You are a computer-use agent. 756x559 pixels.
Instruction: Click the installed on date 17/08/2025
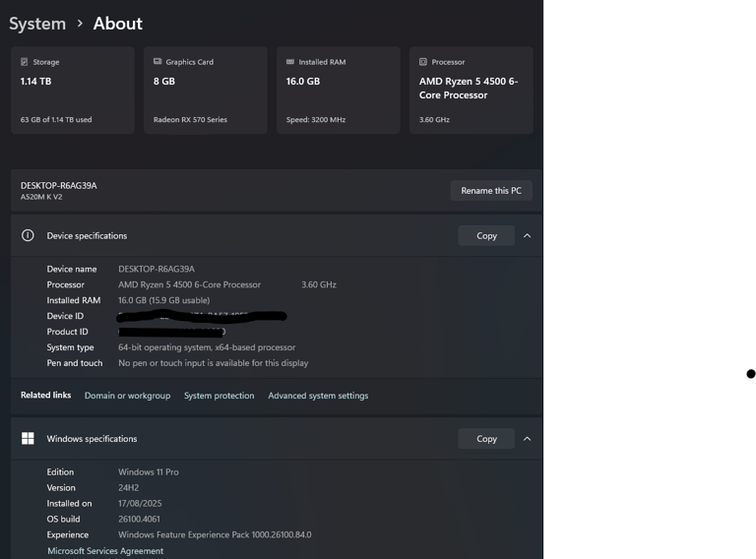(140, 504)
